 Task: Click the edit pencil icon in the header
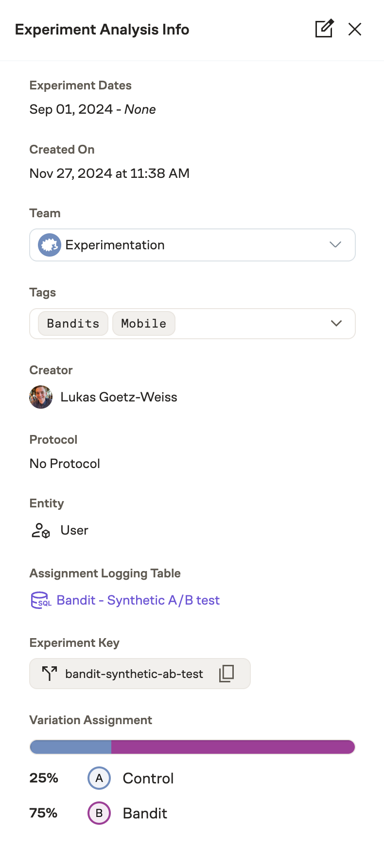324,29
